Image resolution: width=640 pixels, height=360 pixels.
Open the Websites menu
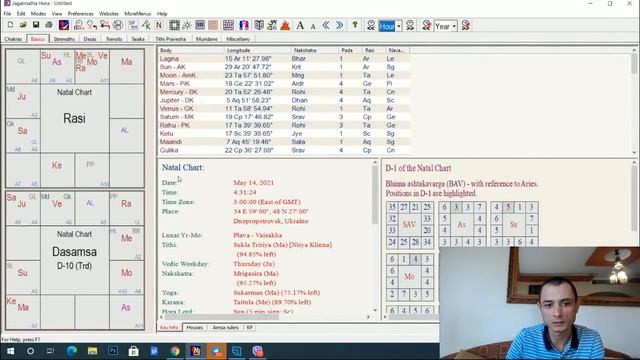[109, 13]
